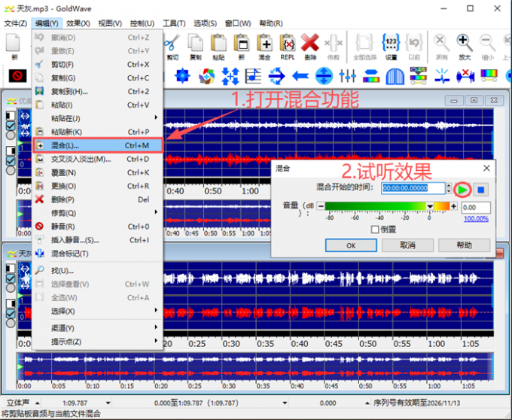Expand the 选择(X) submenu
The width and height of the screenshot is (512, 420).
(98, 311)
